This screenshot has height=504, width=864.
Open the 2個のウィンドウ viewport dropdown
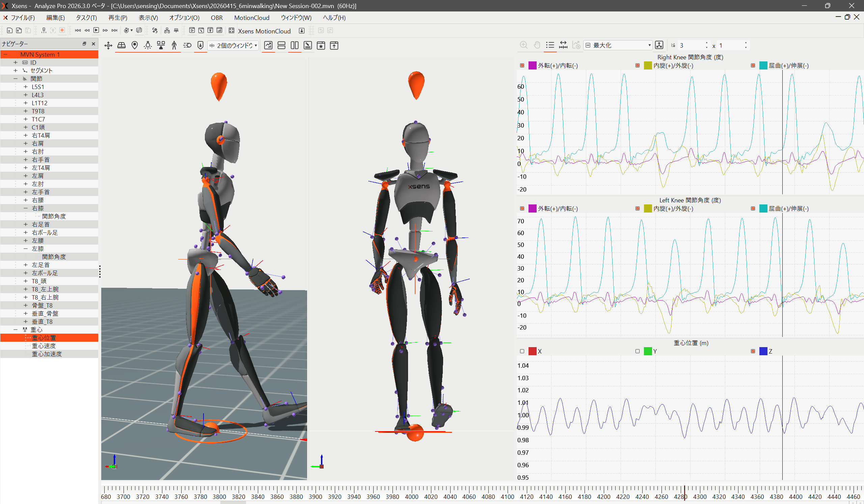tap(233, 46)
